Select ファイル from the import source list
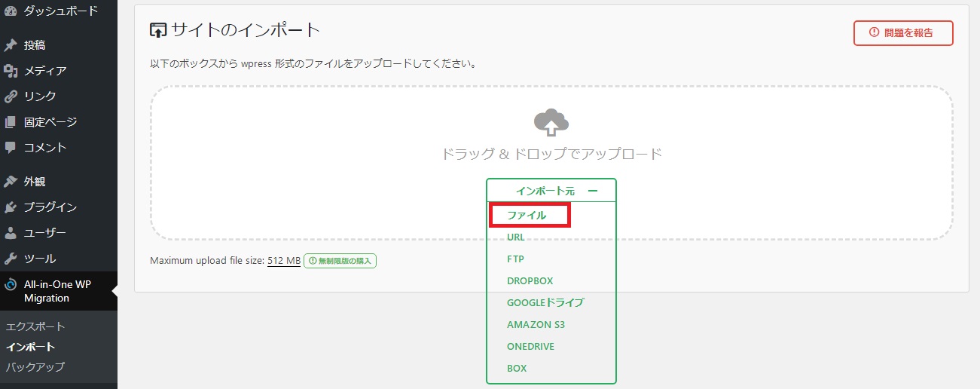This screenshot has height=389, width=980. pos(527,216)
